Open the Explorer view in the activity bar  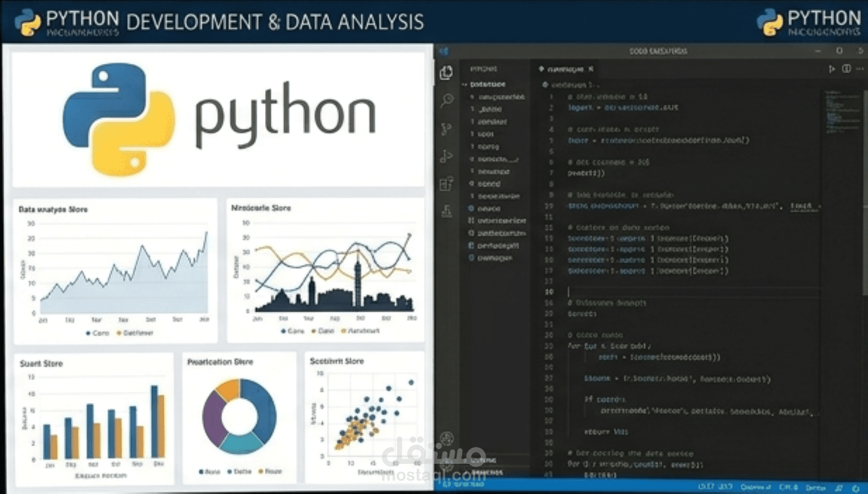(x=446, y=73)
